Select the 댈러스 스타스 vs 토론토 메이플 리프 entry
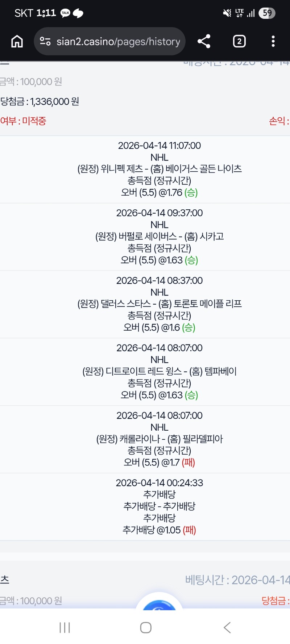This screenshot has width=290, height=644. pyautogui.click(x=159, y=304)
